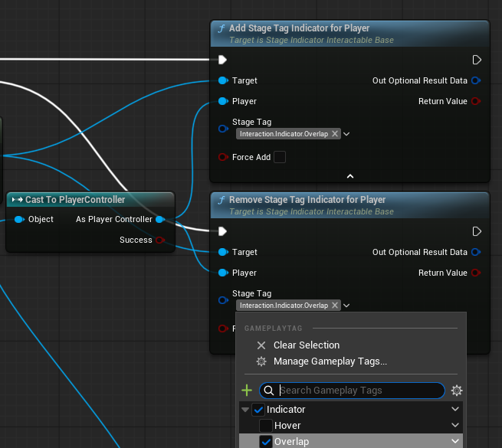The height and width of the screenshot is (448, 502).
Task: Click As Player Controller output pin
Action: [160, 219]
